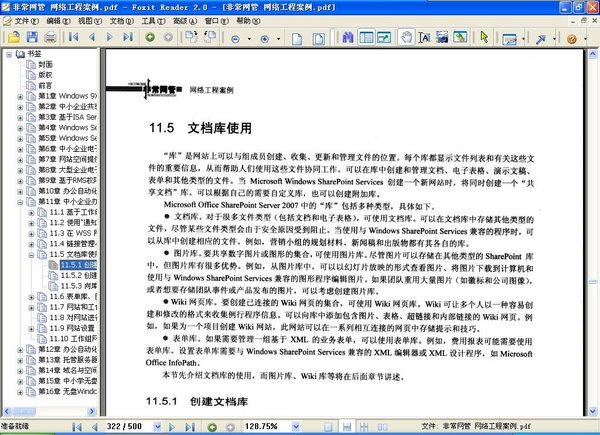This screenshot has height=435, width=600.
Task: Jump to last page via top toolbar
Action: tap(128, 37)
